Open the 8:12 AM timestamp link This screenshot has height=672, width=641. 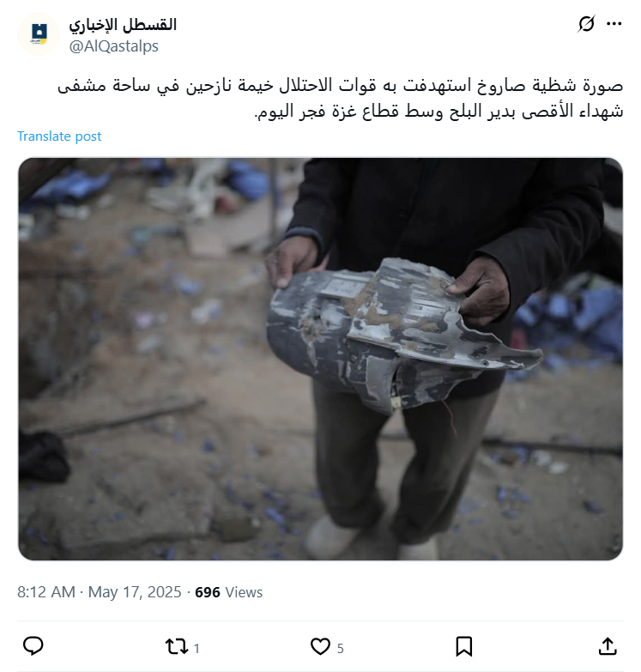(46, 592)
